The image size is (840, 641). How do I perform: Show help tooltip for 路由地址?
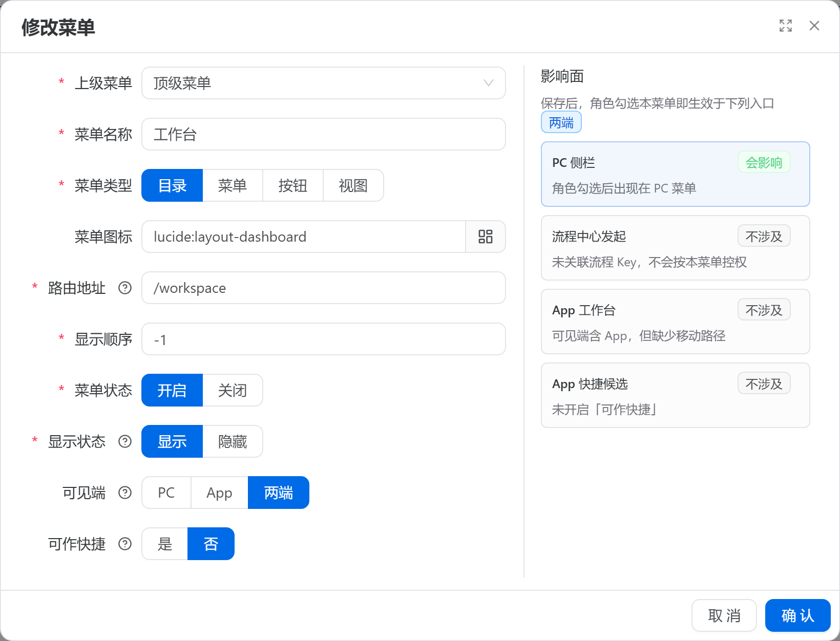(x=125, y=288)
